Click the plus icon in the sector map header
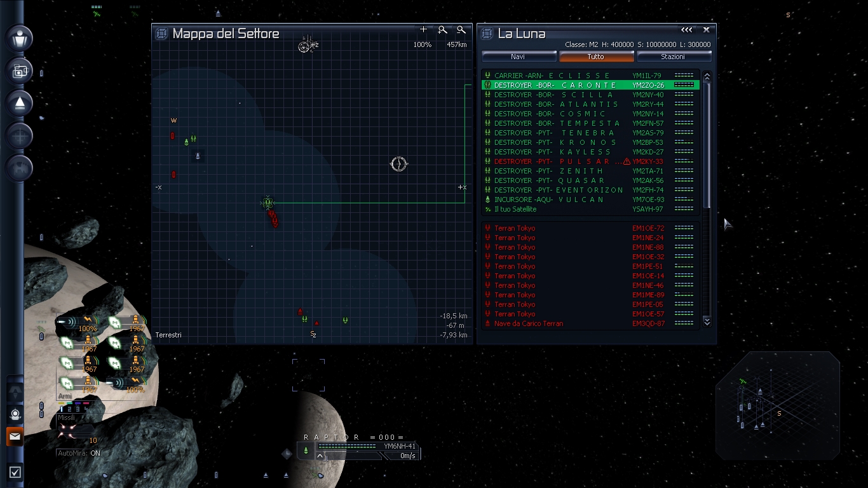This screenshot has width=868, height=488. pos(424,29)
